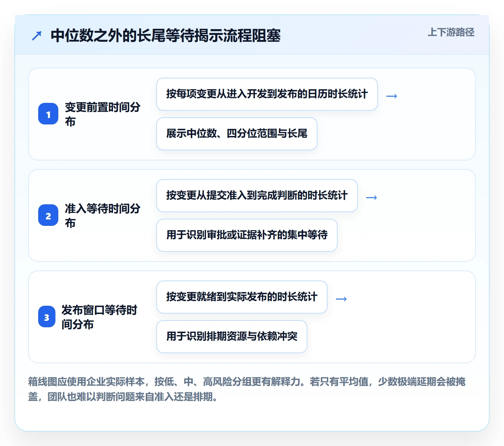
Task: Click the title 中位数之外的长尾等待揭示流程阻塞
Action: click(166, 36)
